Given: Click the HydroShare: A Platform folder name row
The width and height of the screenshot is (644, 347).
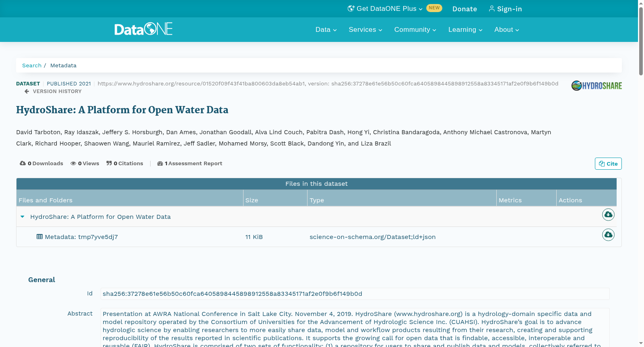Looking at the screenshot, I should [100, 217].
